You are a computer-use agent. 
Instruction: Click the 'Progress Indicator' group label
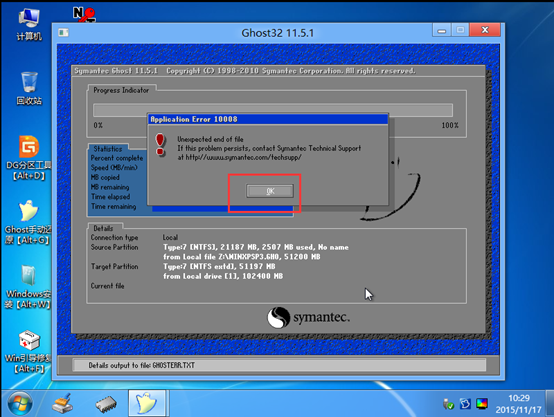[x=121, y=90]
